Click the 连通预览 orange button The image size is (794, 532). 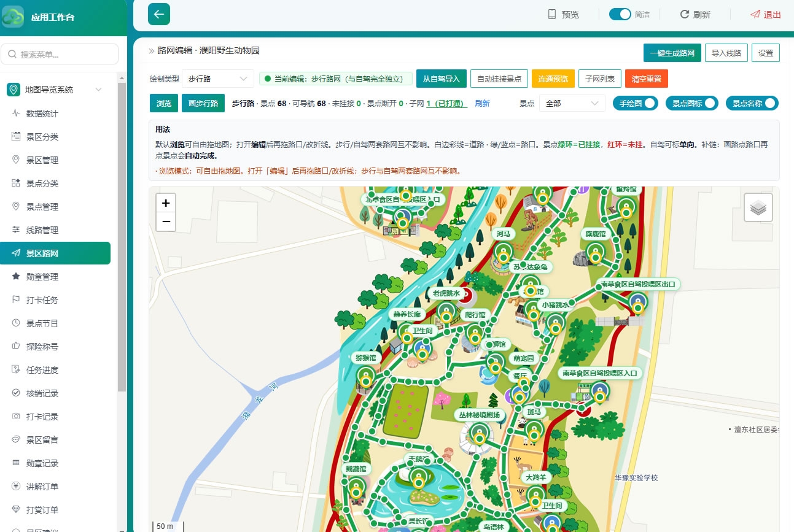pyautogui.click(x=553, y=79)
